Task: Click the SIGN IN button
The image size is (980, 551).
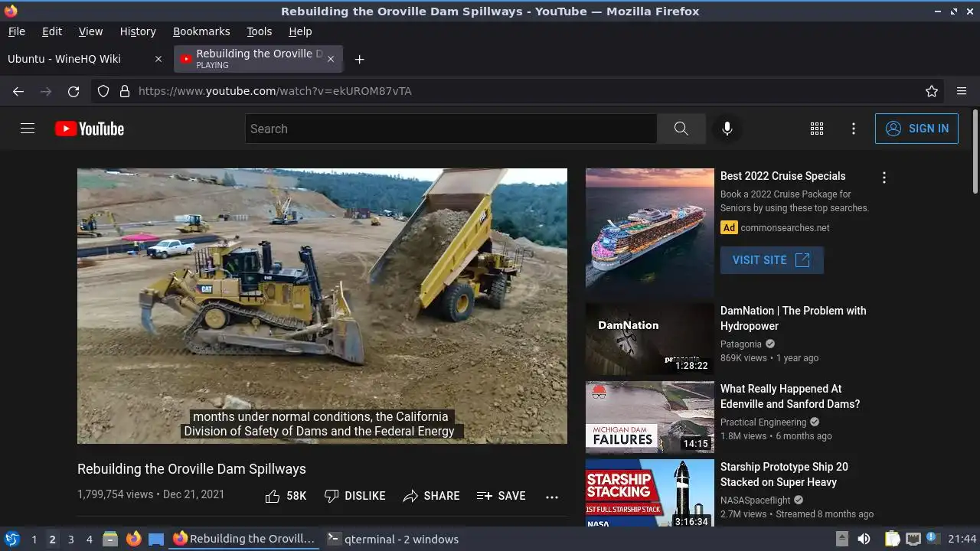Action: click(916, 129)
